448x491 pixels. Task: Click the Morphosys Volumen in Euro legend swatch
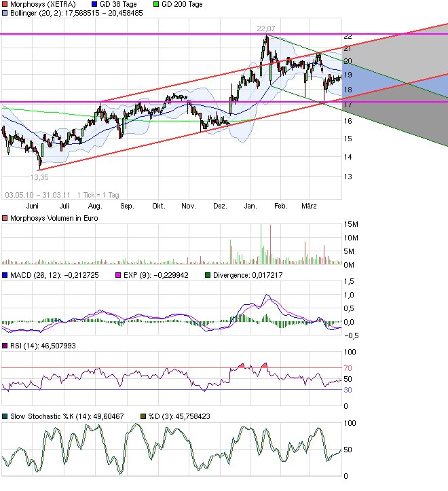[5, 218]
